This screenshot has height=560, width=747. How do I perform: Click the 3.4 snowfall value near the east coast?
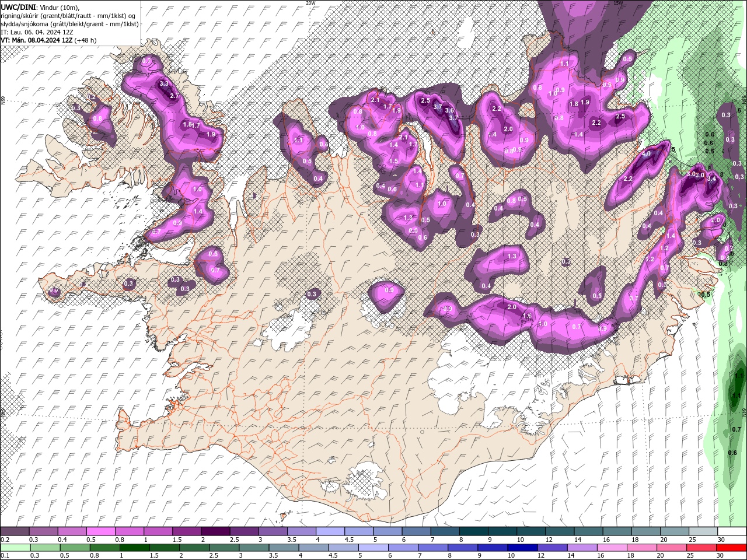tap(711, 179)
